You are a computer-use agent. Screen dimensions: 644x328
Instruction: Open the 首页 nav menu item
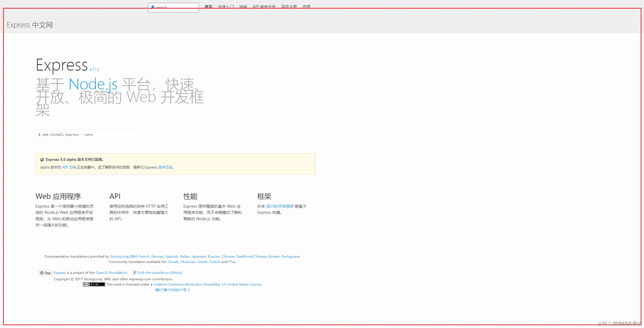208,6
